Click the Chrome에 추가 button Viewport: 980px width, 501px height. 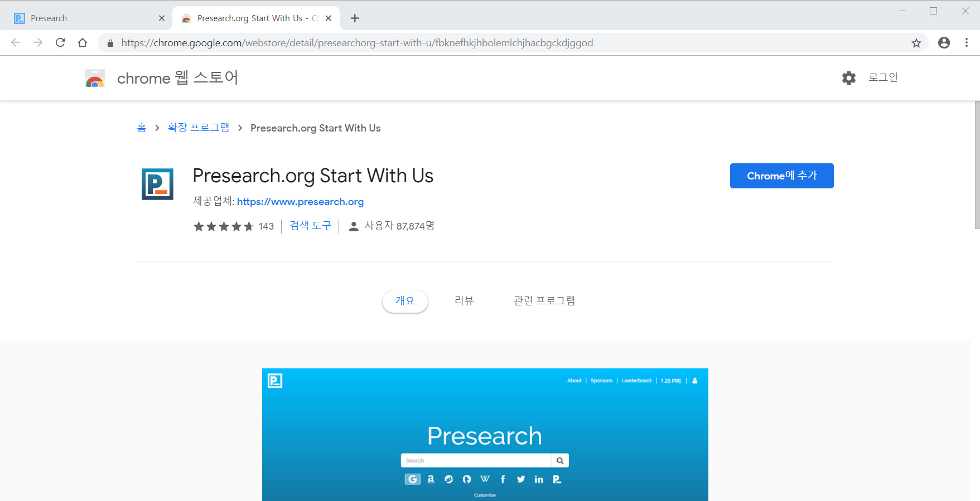[x=782, y=176]
